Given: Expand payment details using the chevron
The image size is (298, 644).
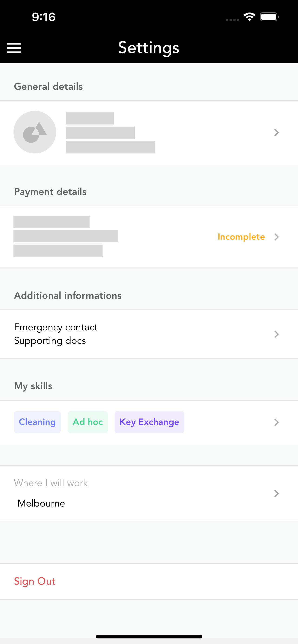Looking at the screenshot, I should [276, 237].
